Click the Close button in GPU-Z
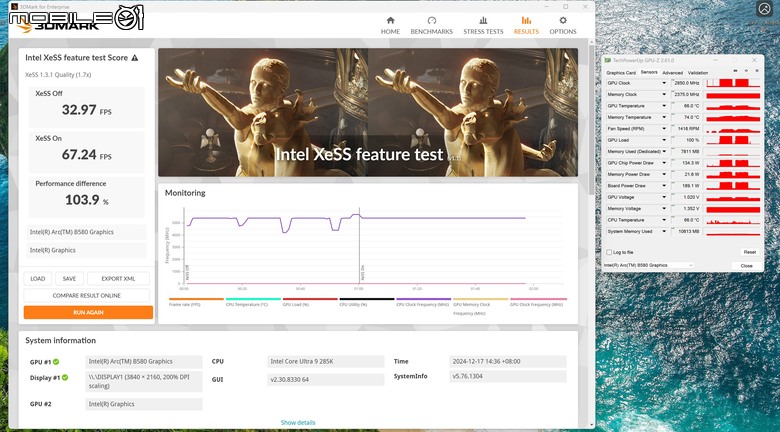Image resolution: width=780 pixels, height=432 pixels. coord(746,266)
